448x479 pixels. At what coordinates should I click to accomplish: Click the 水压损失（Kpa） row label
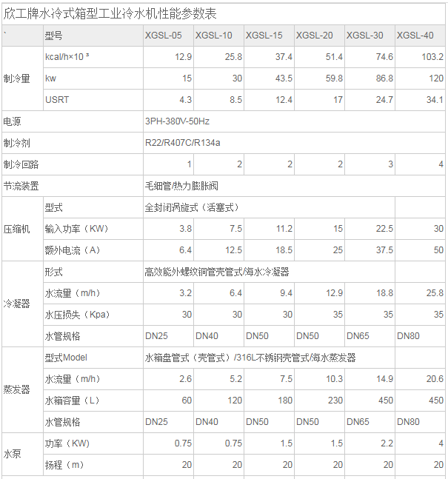tap(77, 315)
